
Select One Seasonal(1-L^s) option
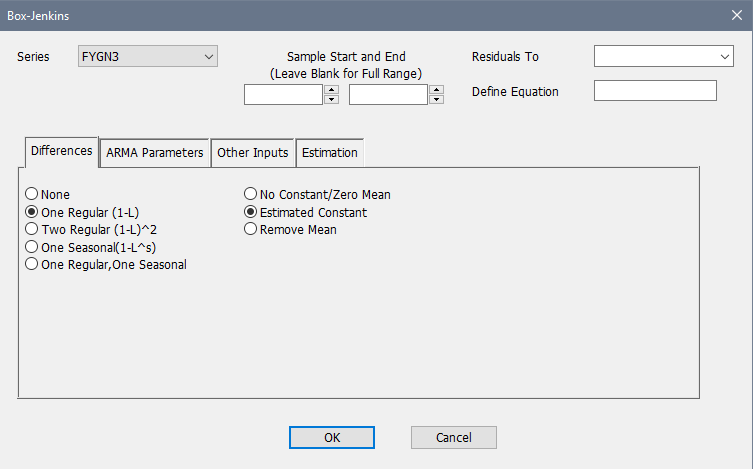pyautogui.click(x=32, y=246)
